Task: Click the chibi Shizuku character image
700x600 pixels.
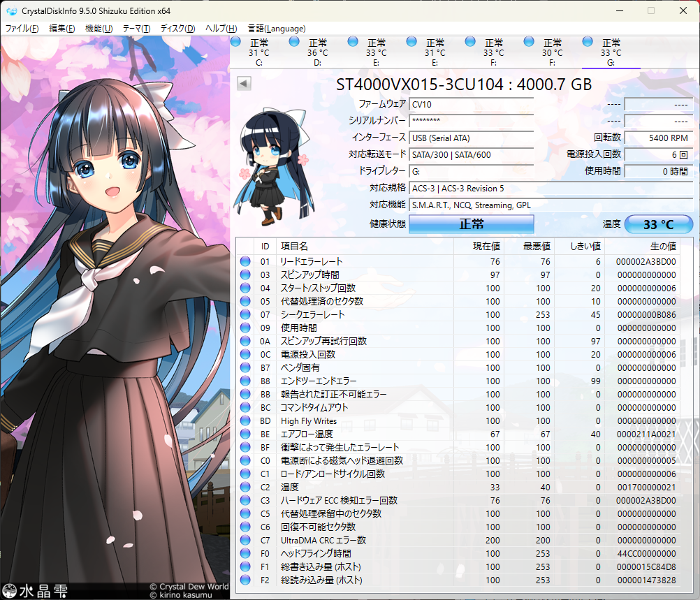Action: point(274,165)
